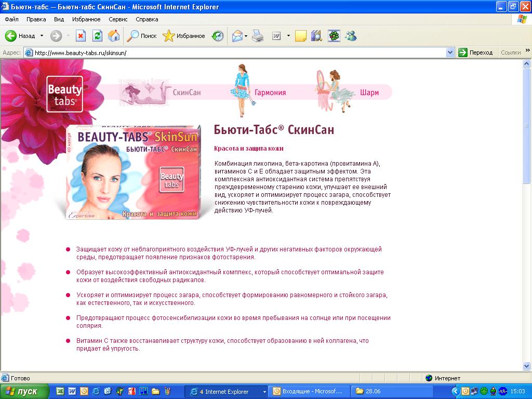Image resolution: width=532 pixels, height=399 pixels.
Task: Open the Сервис menu
Action: tap(118, 19)
